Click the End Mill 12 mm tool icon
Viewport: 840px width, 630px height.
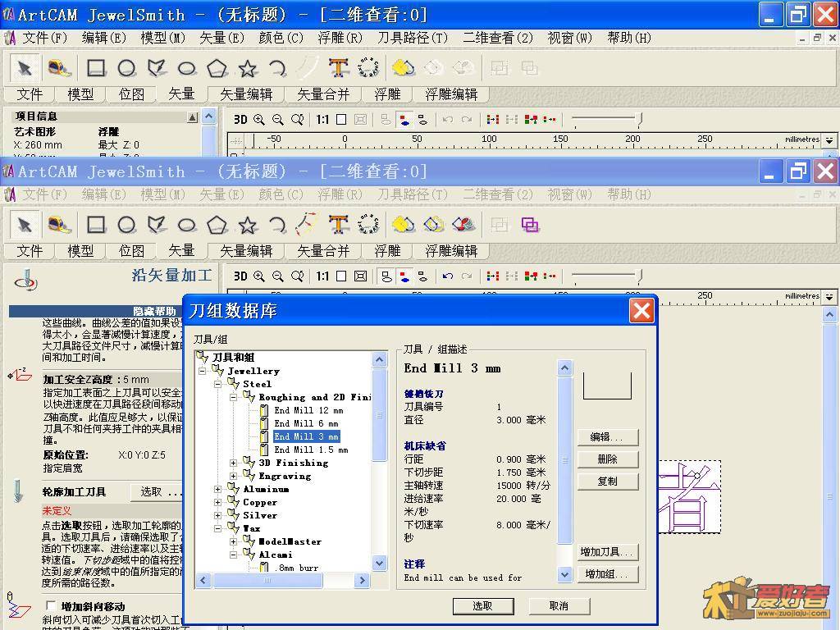tap(264, 410)
